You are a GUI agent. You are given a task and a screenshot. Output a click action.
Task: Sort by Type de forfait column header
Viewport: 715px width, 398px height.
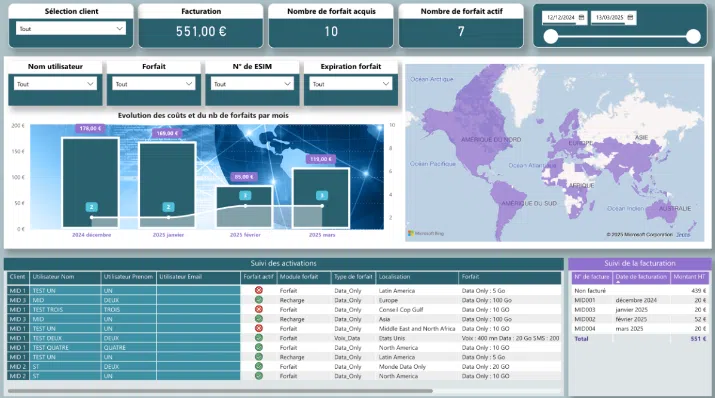(353, 277)
